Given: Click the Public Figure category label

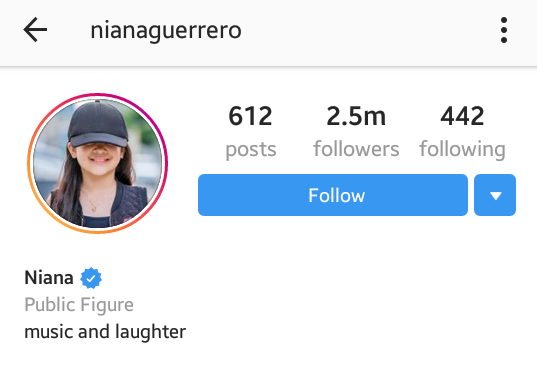Looking at the screenshot, I should [x=79, y=305].
